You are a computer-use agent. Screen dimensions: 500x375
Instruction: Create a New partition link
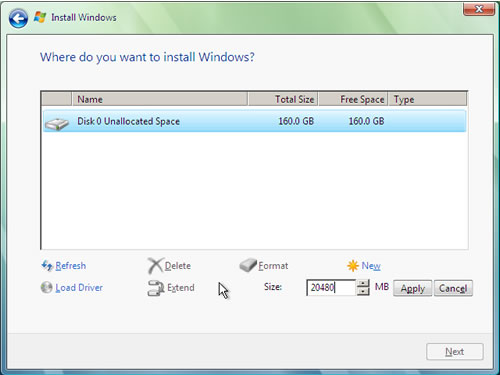pos(371,266)
